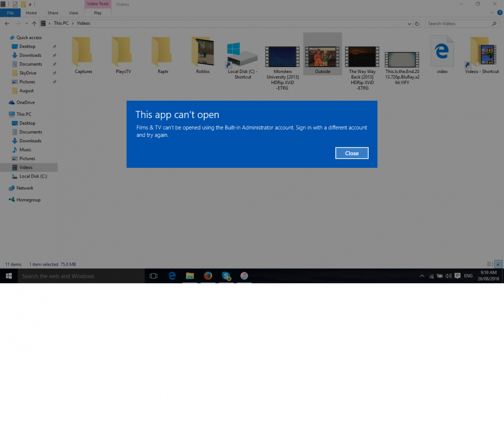Launch Microsoft Edge from taskbar
504x447 pixels.
(x=172, y=276)
